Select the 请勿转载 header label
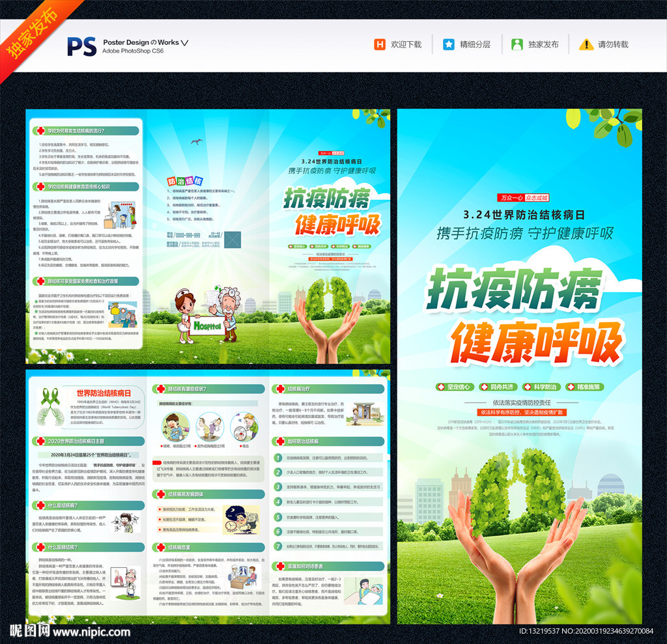 pyautogui.click(x=614, y=44)
